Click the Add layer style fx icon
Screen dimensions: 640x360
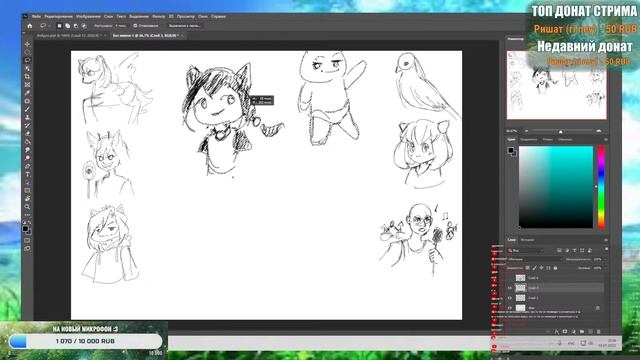[x=557, y=331]
